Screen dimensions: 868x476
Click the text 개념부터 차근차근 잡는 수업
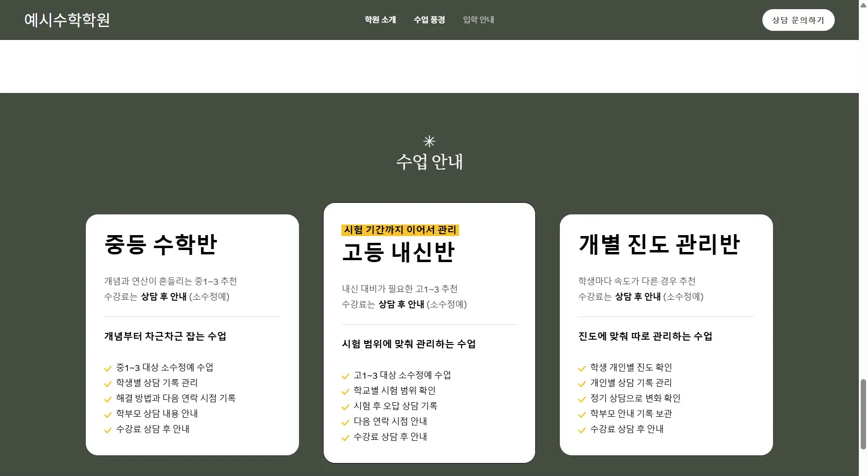(165, 336)
